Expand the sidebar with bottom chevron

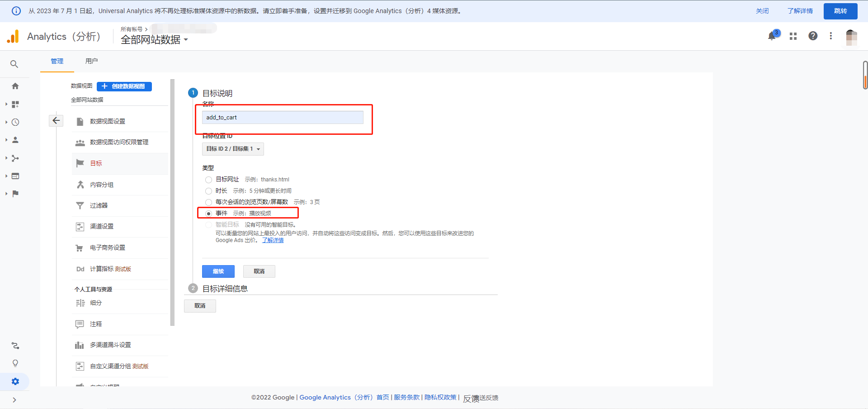coord(14,400)
